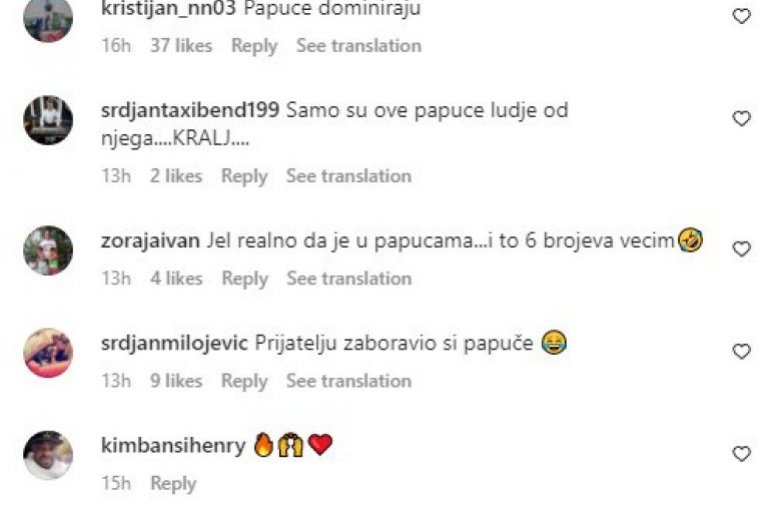View the 37 likes on first comment
The image size is (765, 510).
point(181,46)
